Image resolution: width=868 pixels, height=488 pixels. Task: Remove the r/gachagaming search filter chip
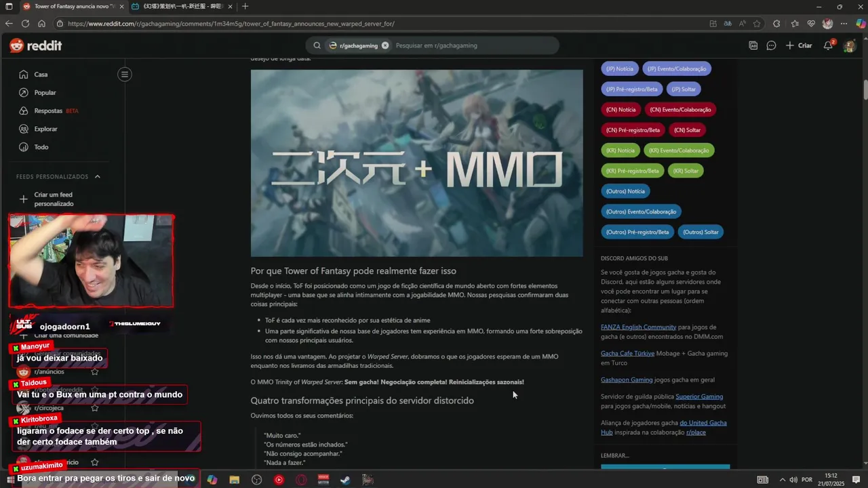pyautogui.click(x=385, y=45)
